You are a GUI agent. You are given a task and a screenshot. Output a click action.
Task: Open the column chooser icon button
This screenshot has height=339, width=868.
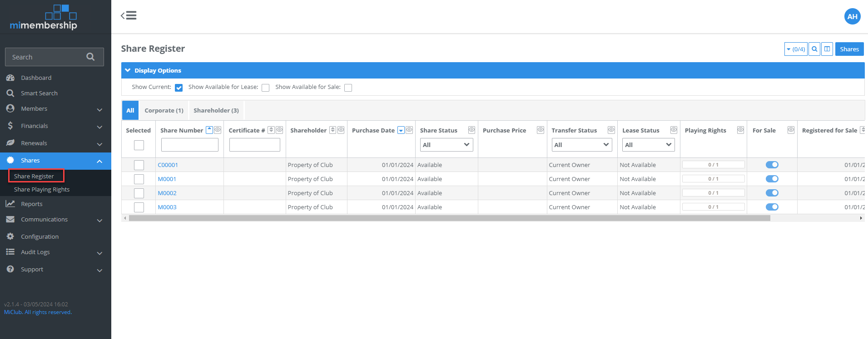(x=827, y=49)
